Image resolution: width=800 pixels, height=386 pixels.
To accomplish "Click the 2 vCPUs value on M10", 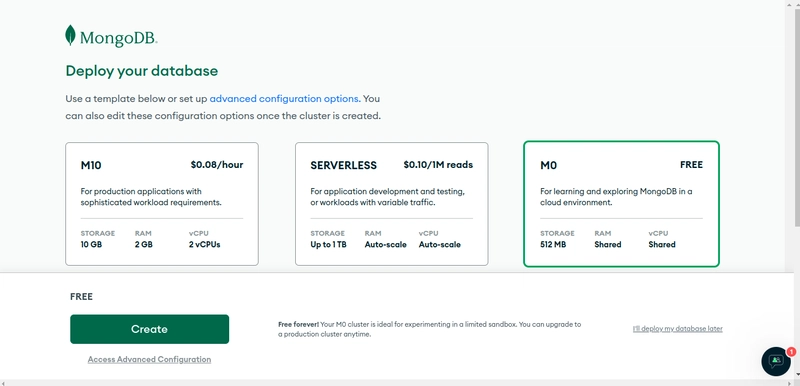I will [205, 245].
